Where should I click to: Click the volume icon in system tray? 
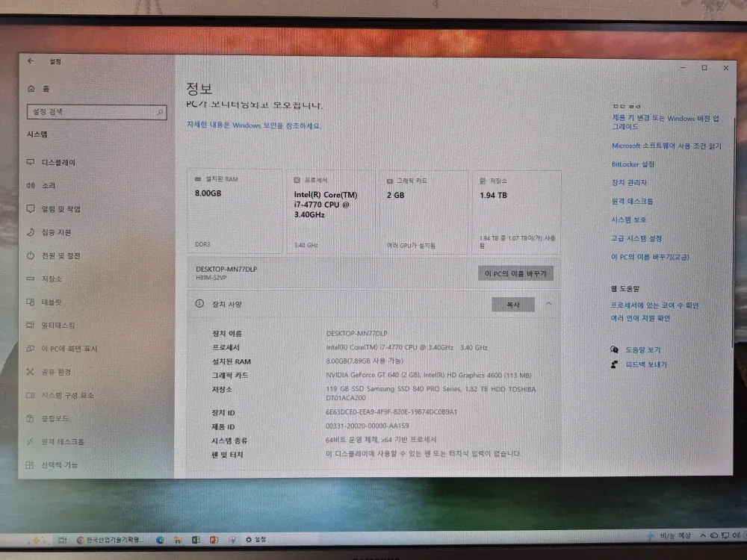pos(736,535)
